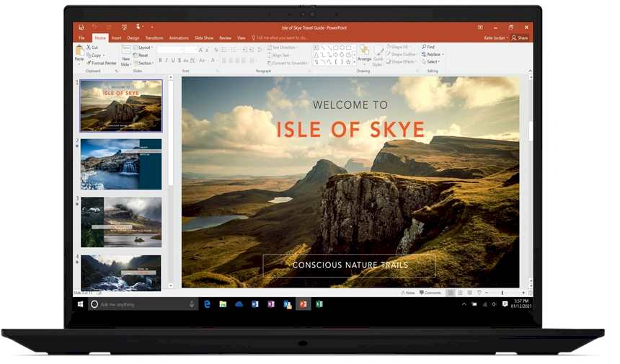Click the Save icon in the title bar
Viewport: 620px width, 364px height.
(x=81, y=27)
